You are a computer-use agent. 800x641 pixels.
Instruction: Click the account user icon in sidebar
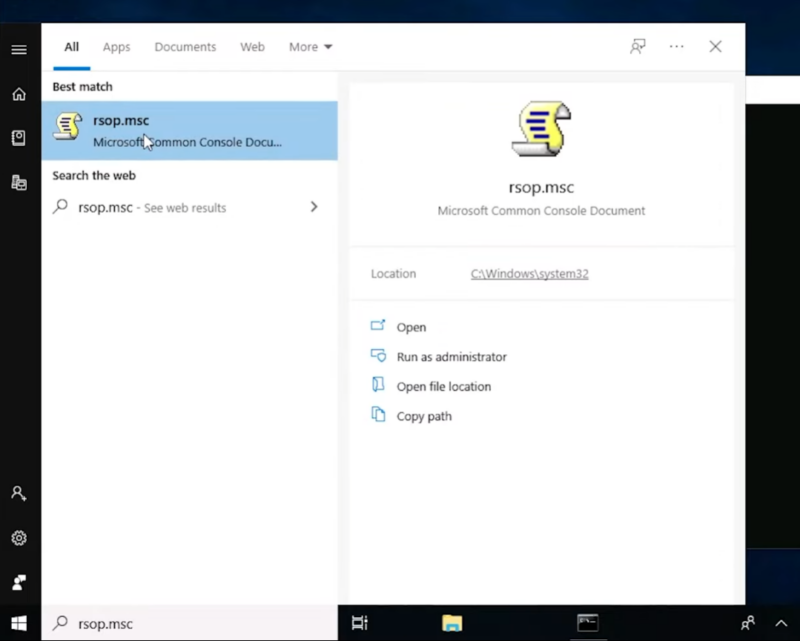[19, 493]
